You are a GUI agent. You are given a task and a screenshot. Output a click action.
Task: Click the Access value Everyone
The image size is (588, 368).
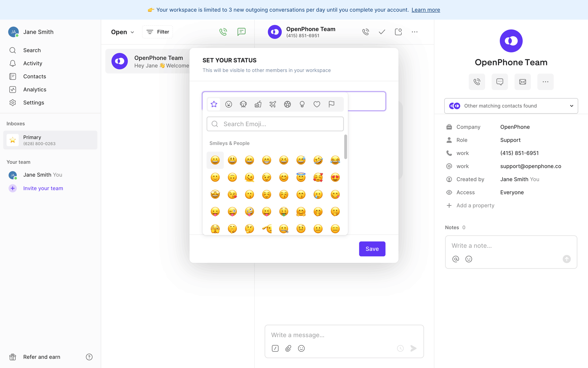[x=512, y=193]
